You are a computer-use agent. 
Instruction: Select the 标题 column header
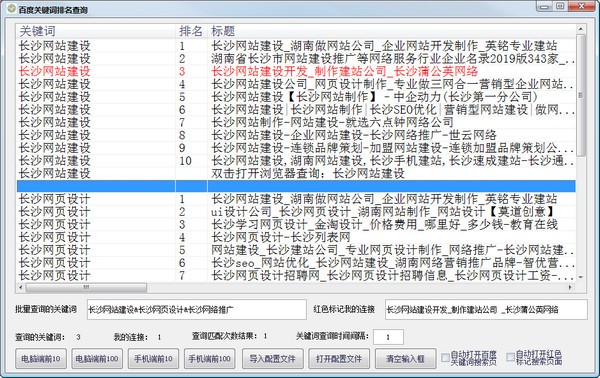pyautogui.click(x=391, y=31)
